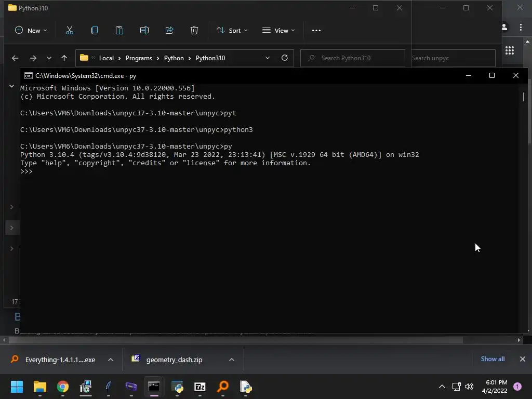This screenshot has width=532, height=399.
Task: Select the Python breadcrumb segment
Action: coord(174,58)
